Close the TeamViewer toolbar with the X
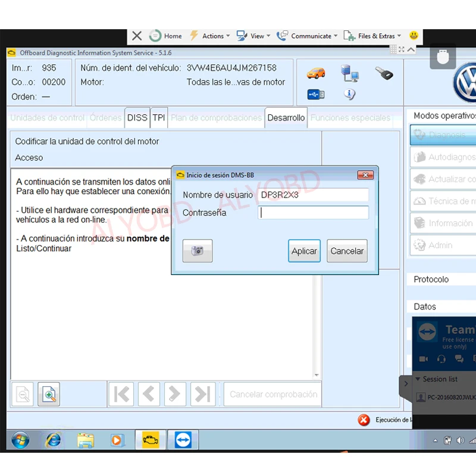476x476 pixels. point(137,36)
